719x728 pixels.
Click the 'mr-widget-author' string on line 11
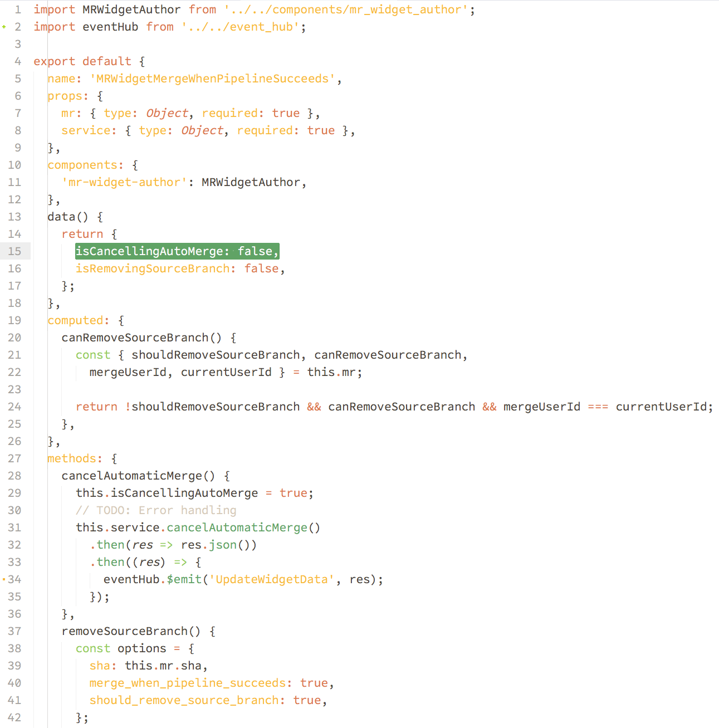(x=124, y=182)
